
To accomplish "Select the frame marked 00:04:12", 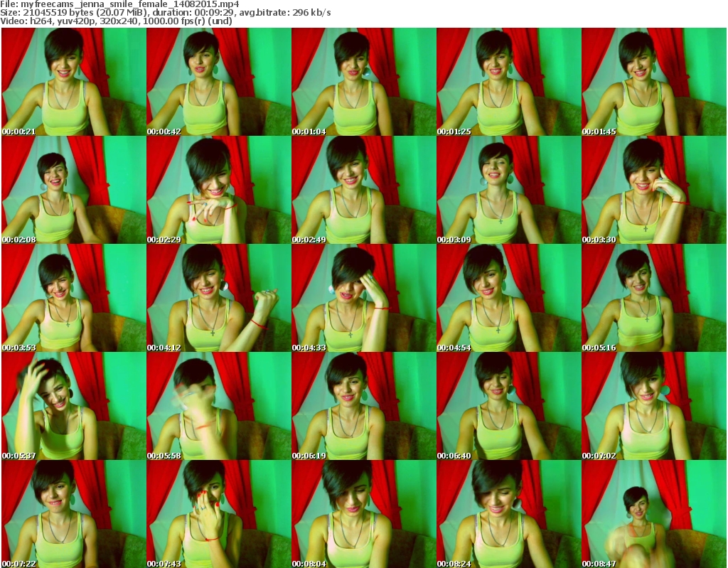I will 219,298.
